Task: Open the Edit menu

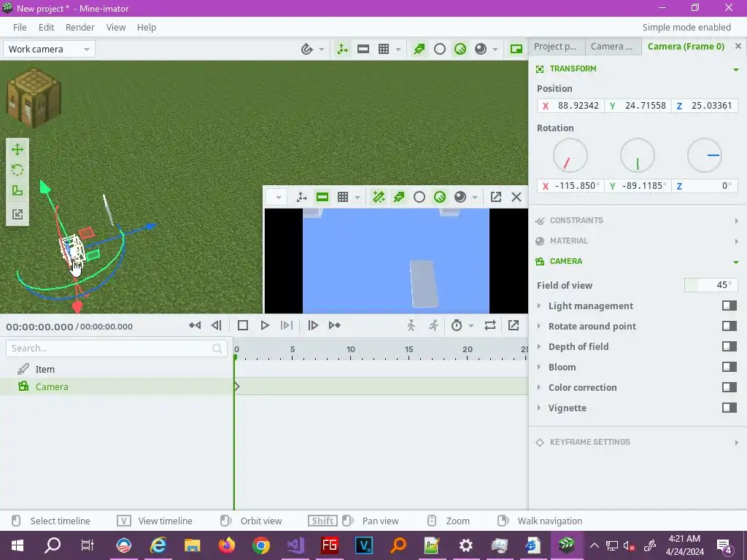Action: point(46,28)
